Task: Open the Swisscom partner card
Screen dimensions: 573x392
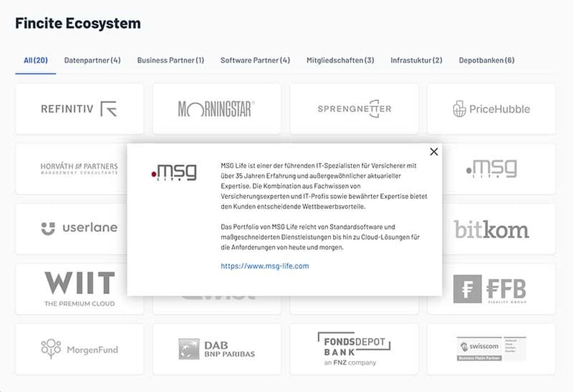Action: [491, 349]
